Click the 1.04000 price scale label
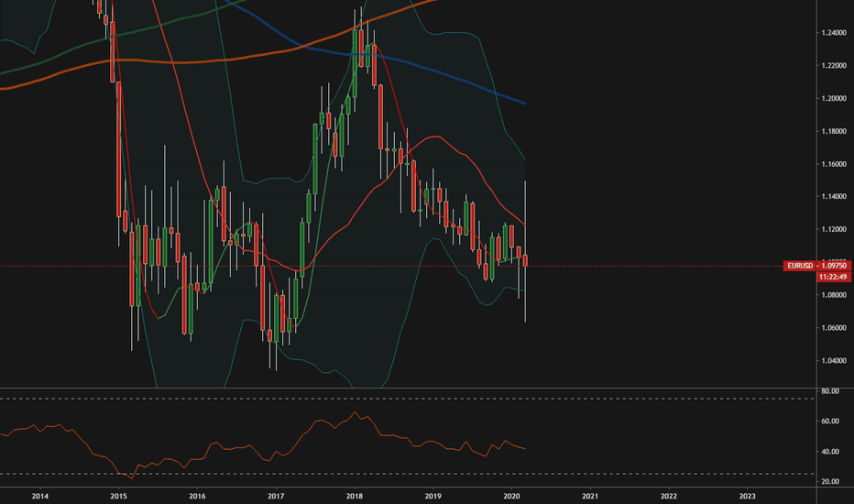Image resolution: width=854 pixels, height=504 pixels. 834,360
